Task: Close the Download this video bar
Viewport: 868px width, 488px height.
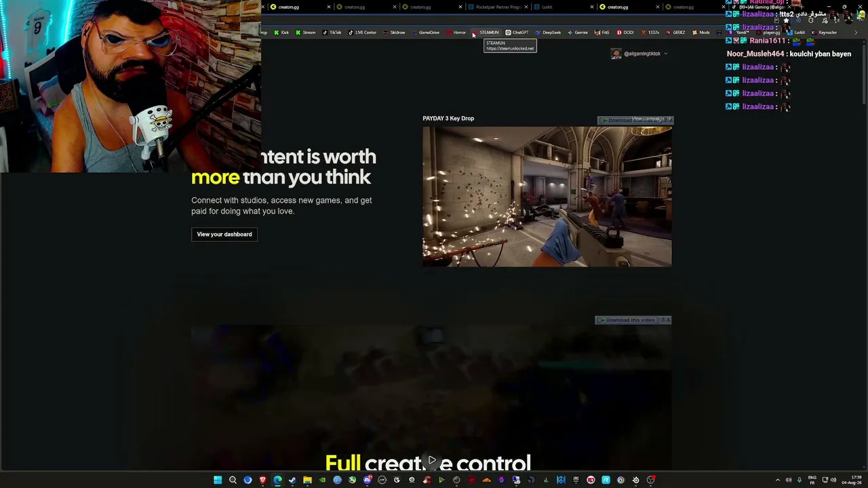Action: [668, 320]
